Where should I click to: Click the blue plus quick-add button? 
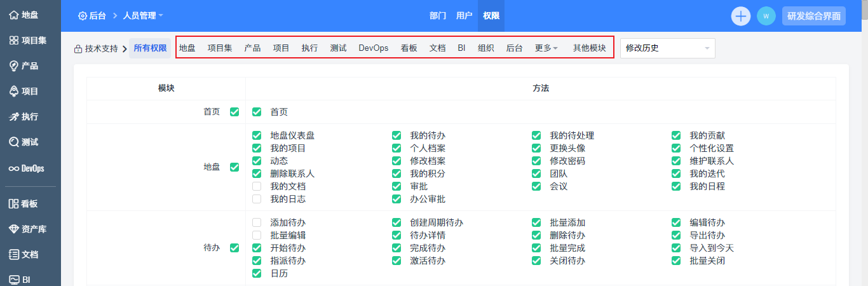[x=740, y=16]
